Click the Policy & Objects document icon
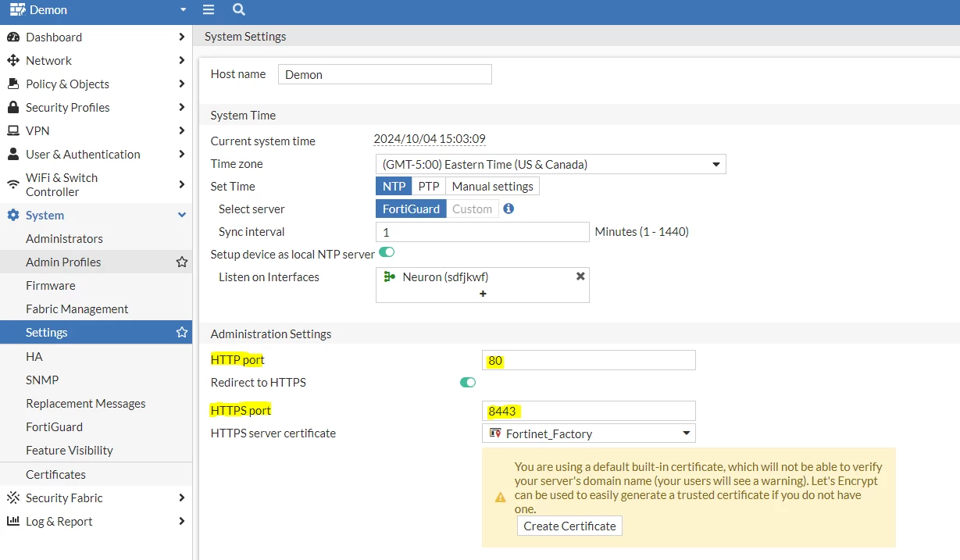This screenshot has height=560, width=960. (12, 84)
